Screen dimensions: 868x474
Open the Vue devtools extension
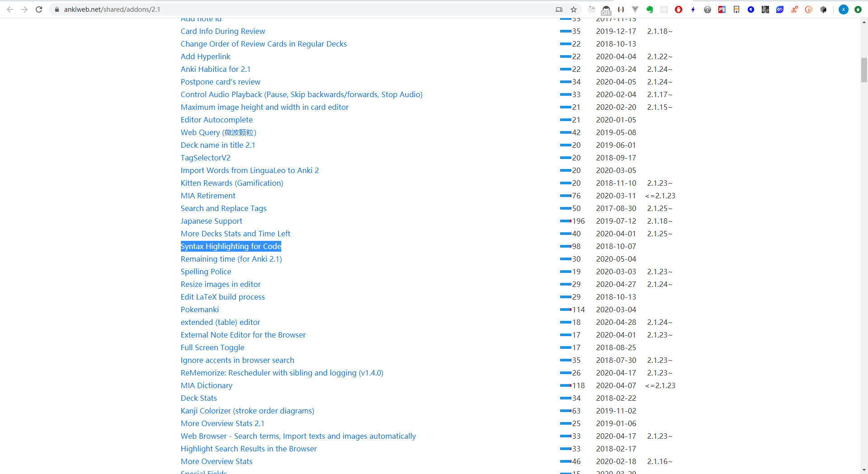(x=635, y=9)
